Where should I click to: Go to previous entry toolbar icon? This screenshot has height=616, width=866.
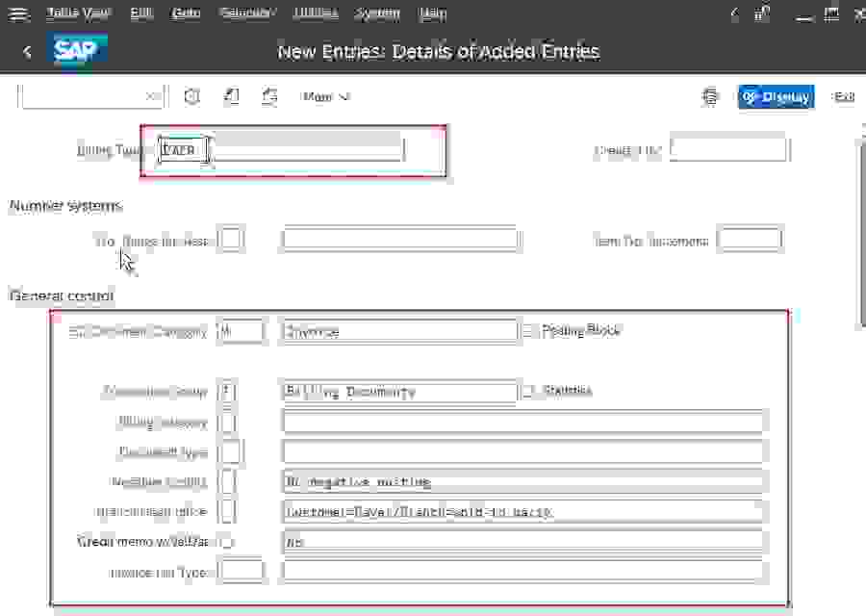(x=231, y=96)
